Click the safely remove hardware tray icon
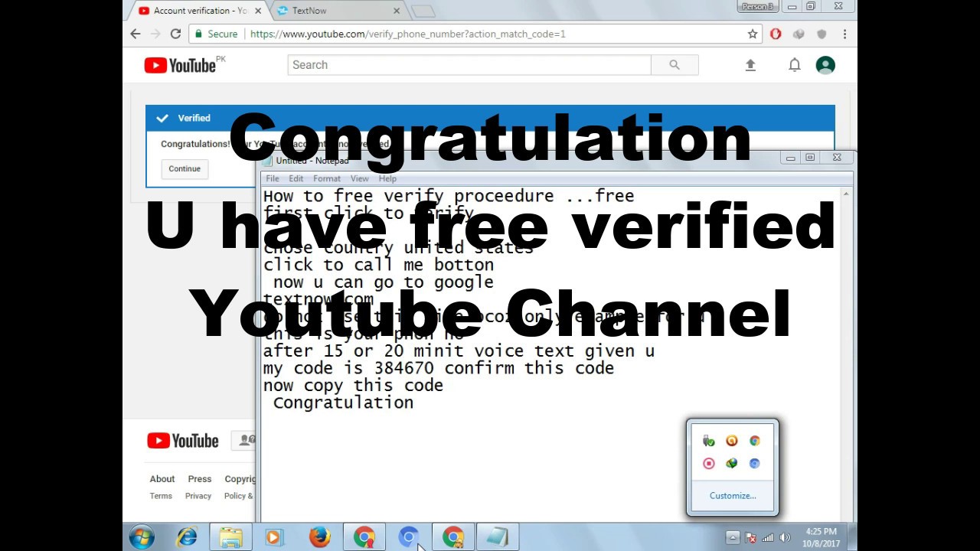Image resolution: width=980 pixels, height=551 pixels. pyautogui.click(x=709, y=441)
